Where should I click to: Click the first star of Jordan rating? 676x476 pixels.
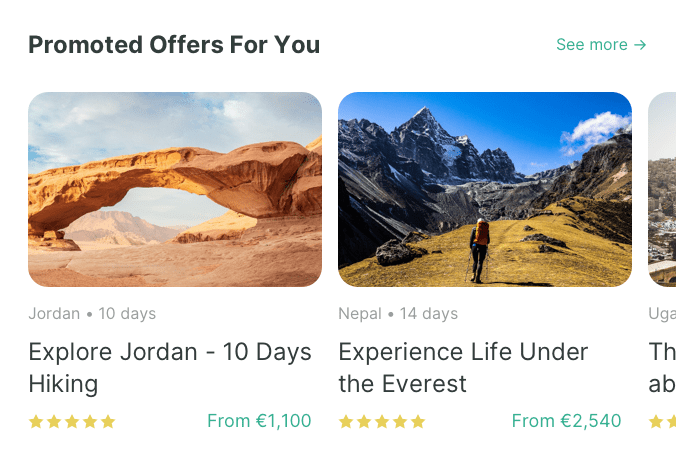pos(36,422)
